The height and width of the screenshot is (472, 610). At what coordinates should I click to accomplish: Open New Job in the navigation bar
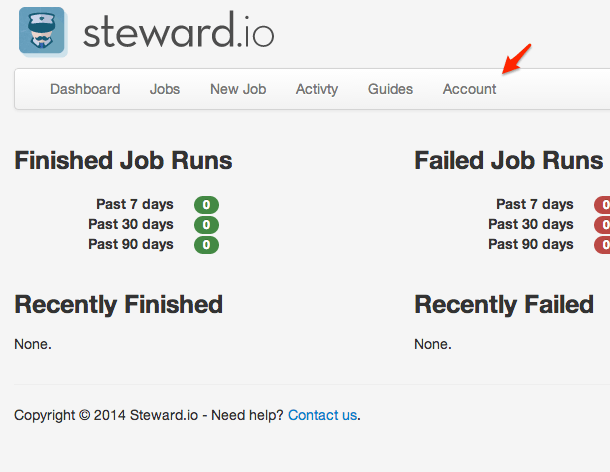[x=238, y=89]
